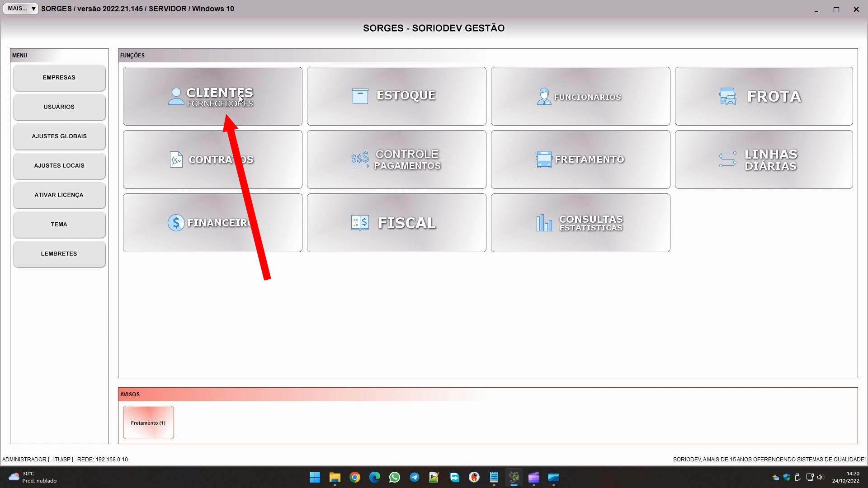Click the Frota vehicles icon
The height and width of the screenshot is (488, 868).
pos(728,96)
